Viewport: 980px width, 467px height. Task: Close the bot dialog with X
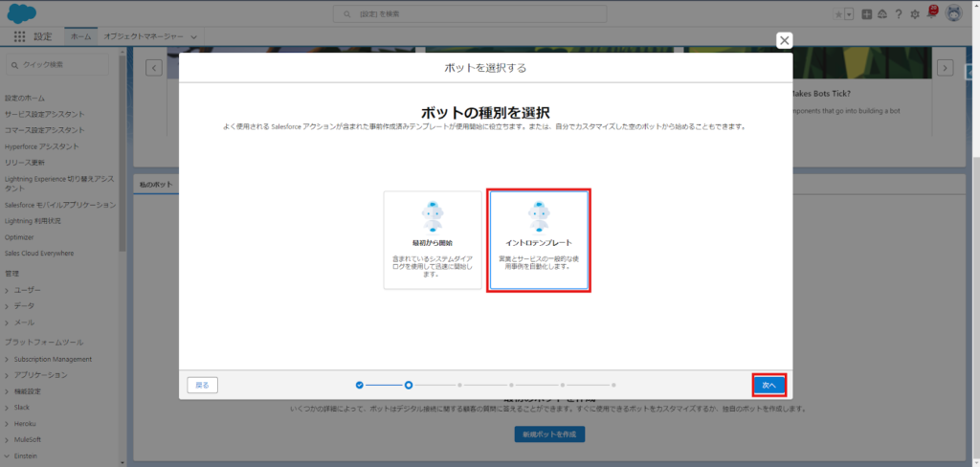click(x=785, y=40)
